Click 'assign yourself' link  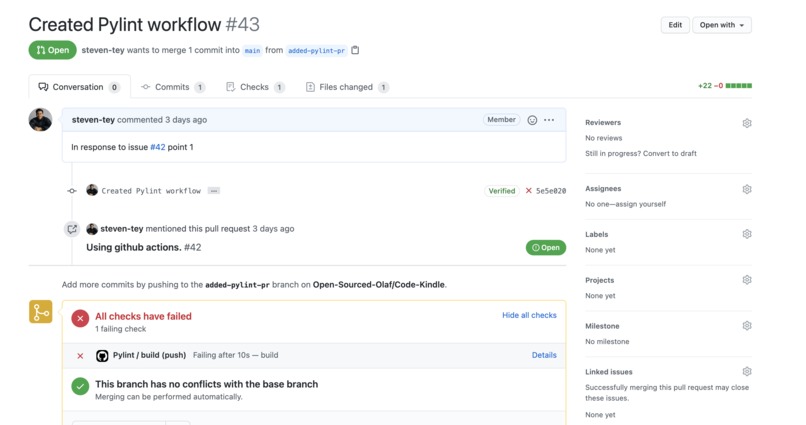642,204
